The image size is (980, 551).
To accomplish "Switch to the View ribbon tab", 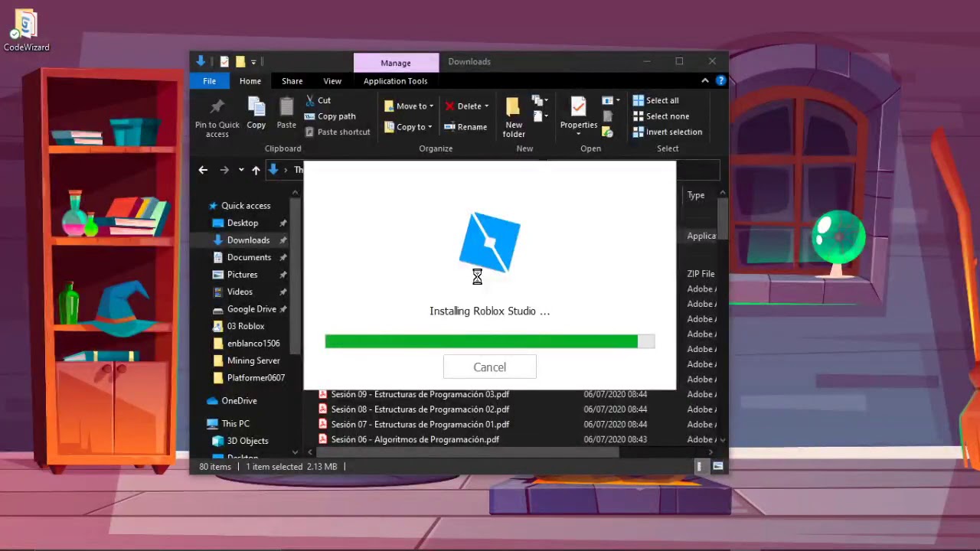I will coord(332,81).
